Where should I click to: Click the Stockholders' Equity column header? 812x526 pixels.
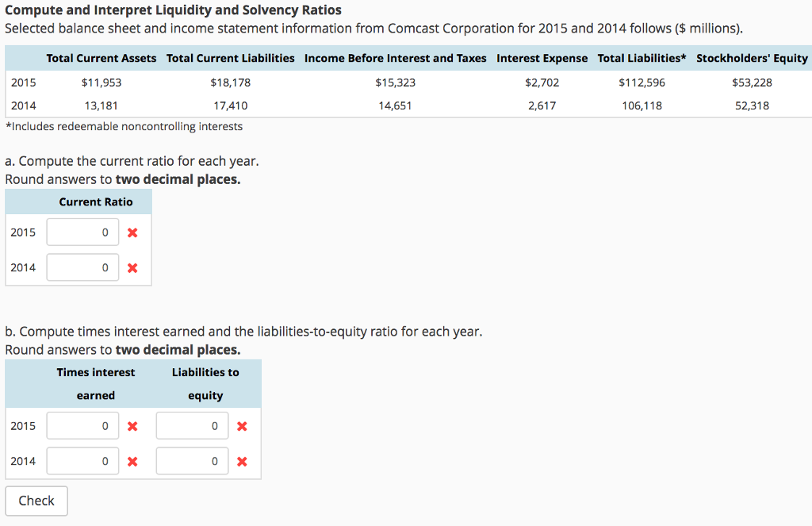tap(752, 58)
